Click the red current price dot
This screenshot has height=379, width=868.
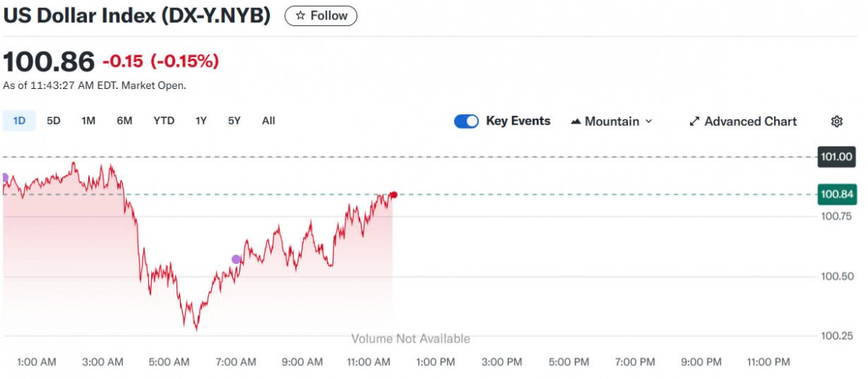point(393,195)
